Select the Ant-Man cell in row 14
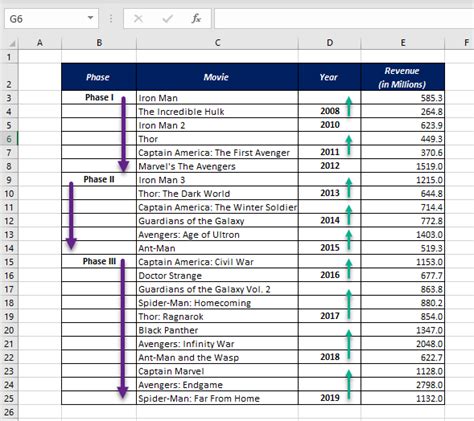Screen dimensions: 474x421 pos(217,248)
